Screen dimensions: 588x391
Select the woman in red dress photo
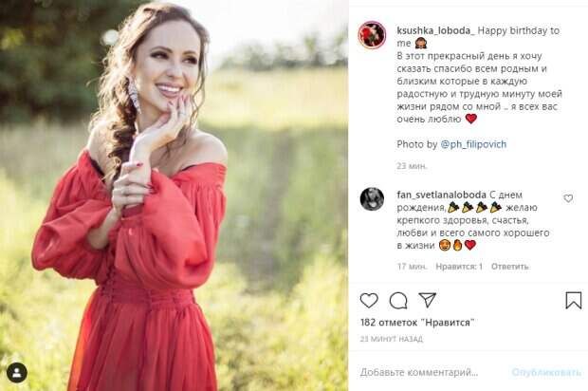pos(174,195)
